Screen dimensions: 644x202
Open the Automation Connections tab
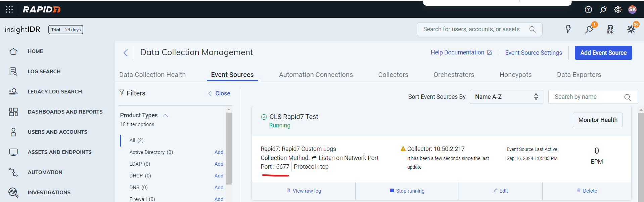click(x=316, y=75)
